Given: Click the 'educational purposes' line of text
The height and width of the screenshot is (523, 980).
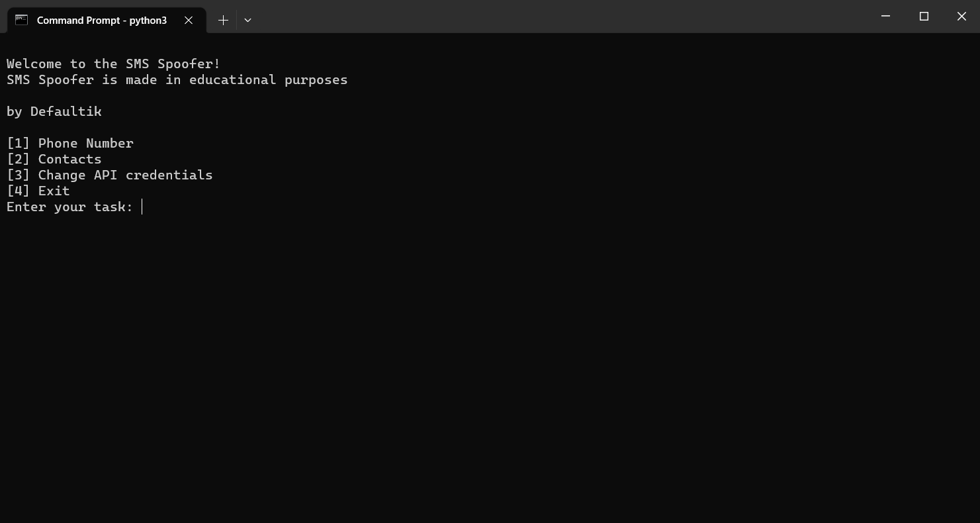Looking at the screenshot, I should 177,79.
